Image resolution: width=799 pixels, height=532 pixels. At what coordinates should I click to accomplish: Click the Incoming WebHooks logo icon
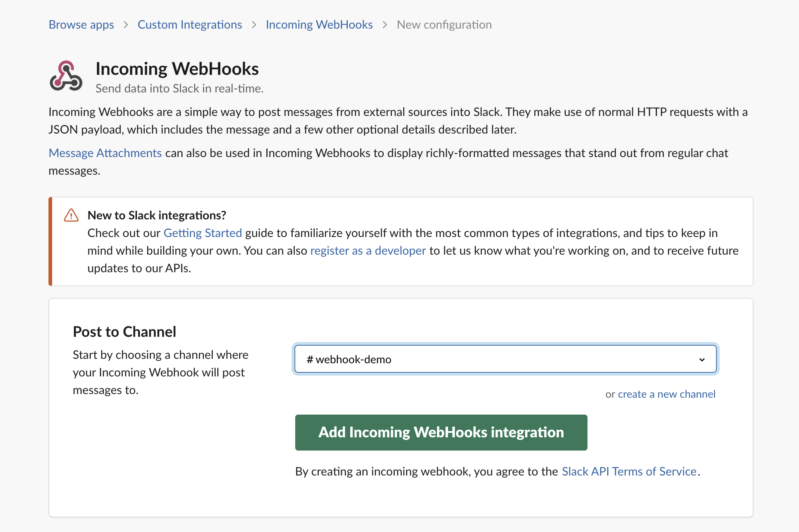66,76
